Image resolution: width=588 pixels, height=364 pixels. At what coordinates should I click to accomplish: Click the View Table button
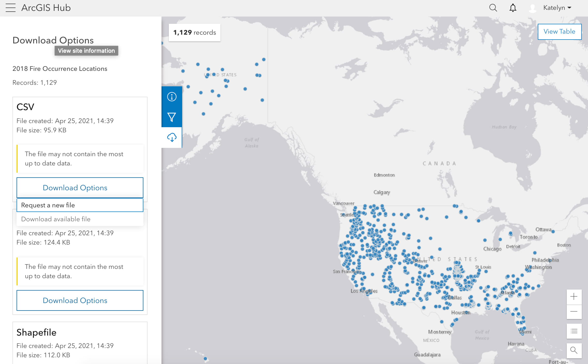coord(559,32)
